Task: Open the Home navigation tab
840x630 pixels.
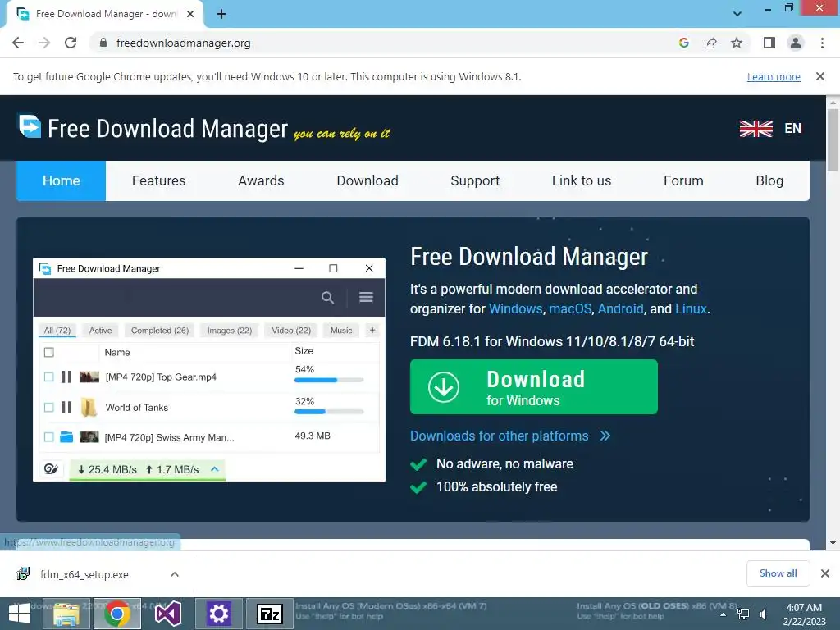Action: (61, 181)
